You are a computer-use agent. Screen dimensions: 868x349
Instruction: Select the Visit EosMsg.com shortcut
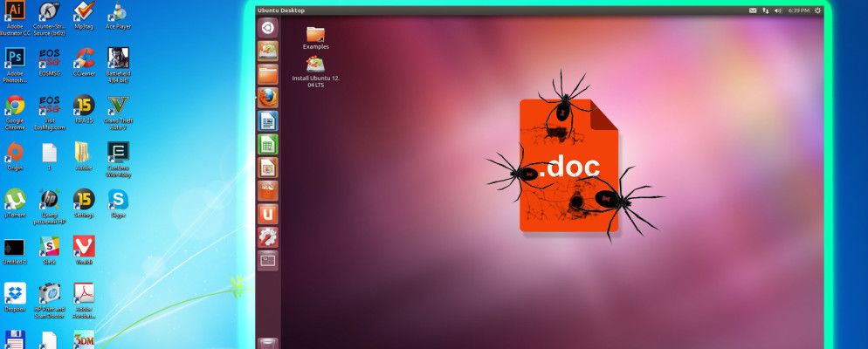(x=49, y=113)
